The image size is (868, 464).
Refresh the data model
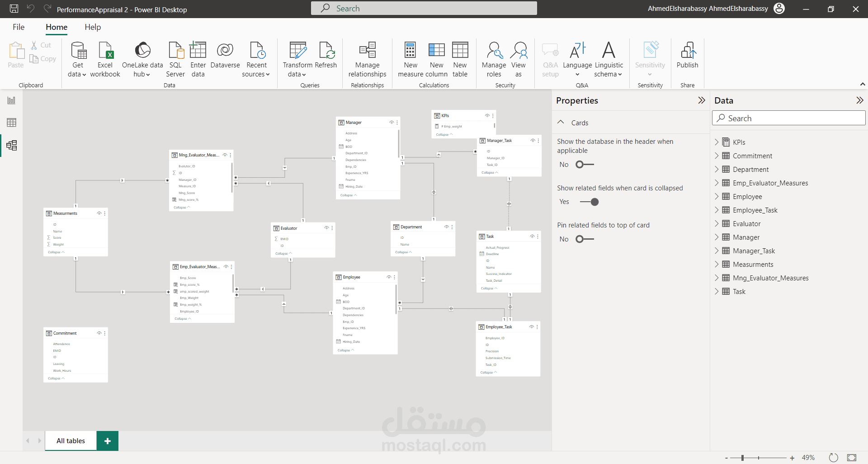326,55
